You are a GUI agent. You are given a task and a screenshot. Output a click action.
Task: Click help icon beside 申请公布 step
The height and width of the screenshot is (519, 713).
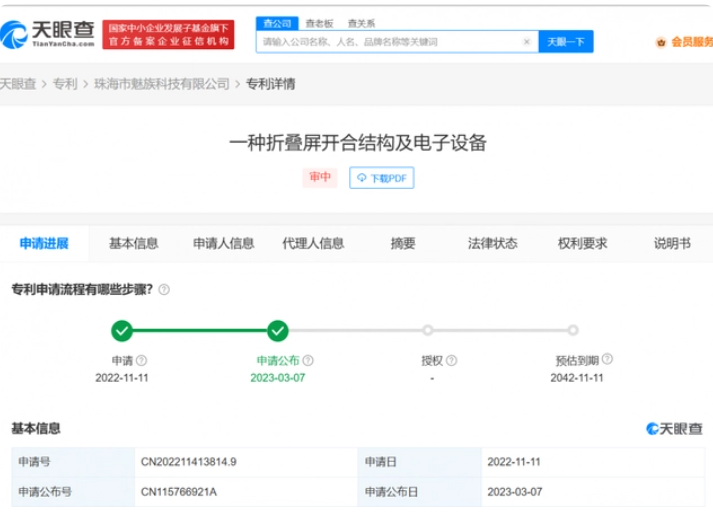point(308,361)
